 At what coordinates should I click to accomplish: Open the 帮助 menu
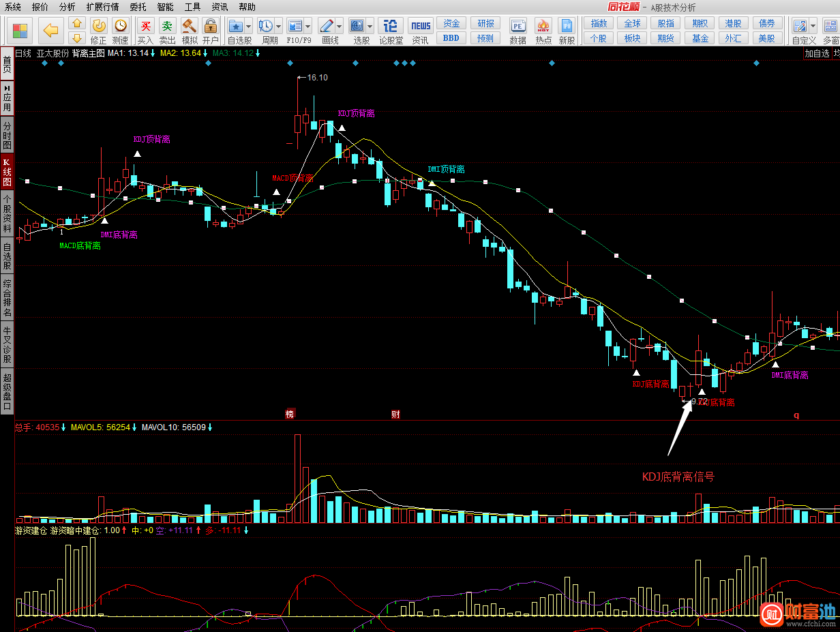pyautogui.click(x=247, y=7)
